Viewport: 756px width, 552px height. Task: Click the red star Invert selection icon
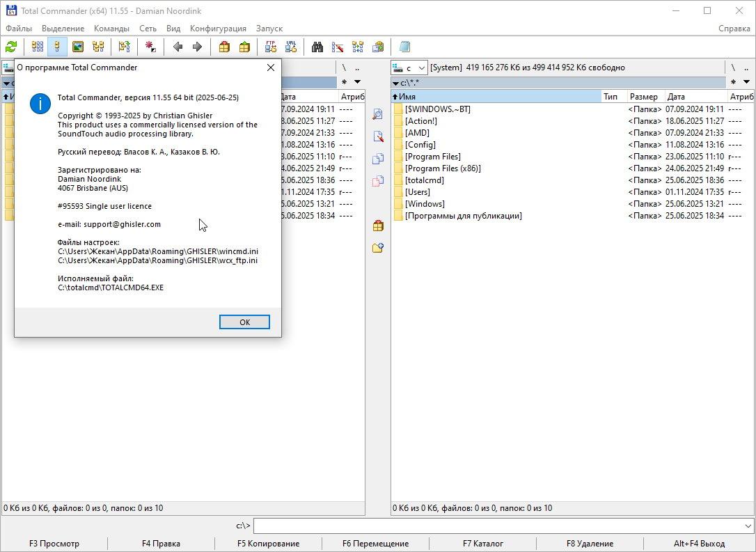pyautogui.click(x=150, y=47)
